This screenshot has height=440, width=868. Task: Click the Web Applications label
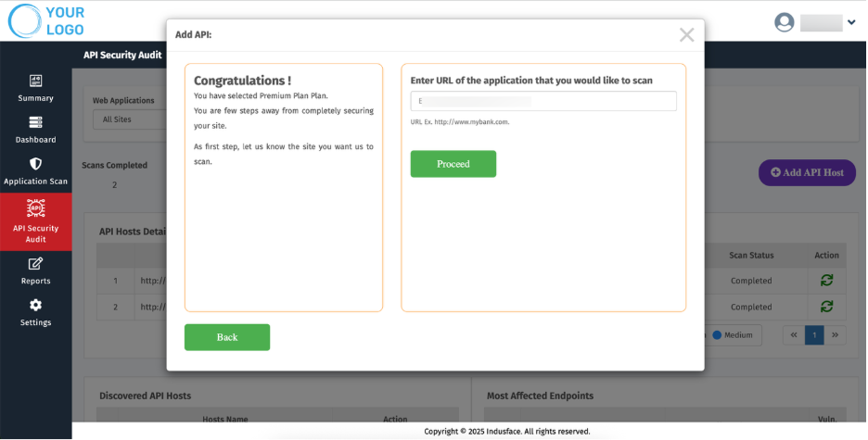123,101
